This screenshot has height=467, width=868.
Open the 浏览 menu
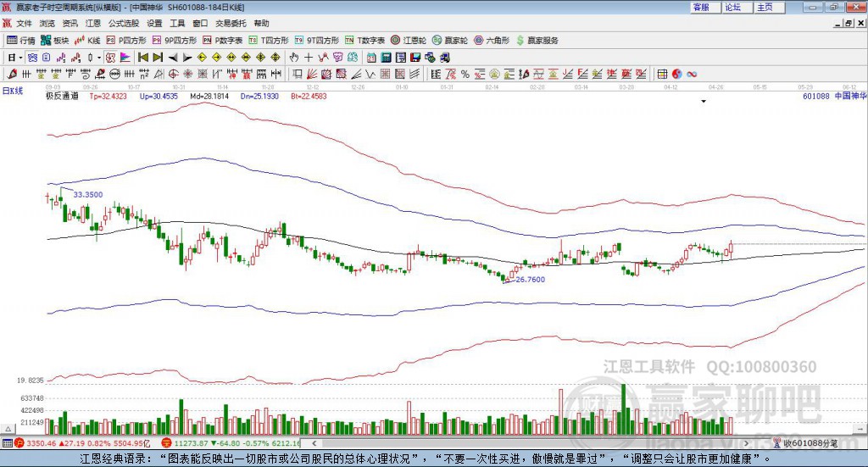(x=47, y=23)
